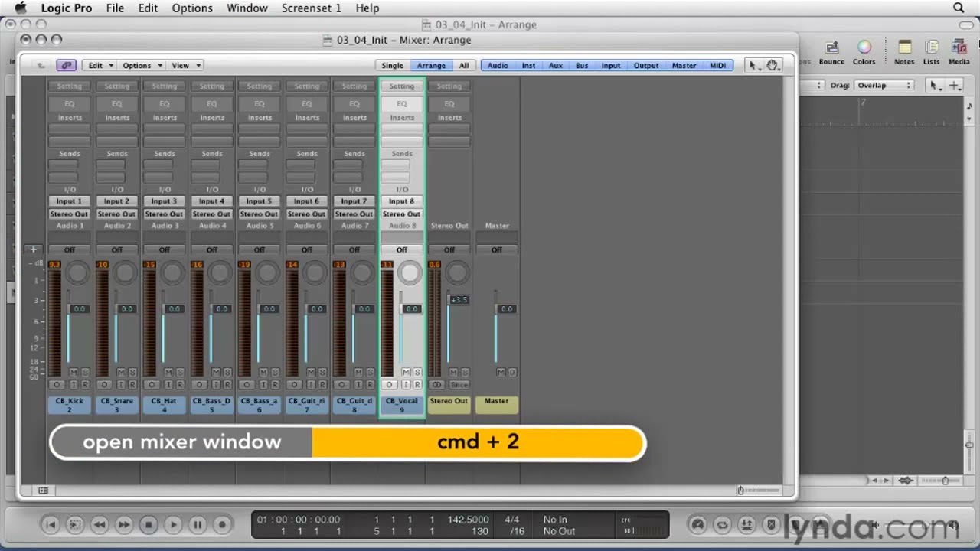Toggle the Inst channel filter button
Image resolution: width=980 pixels, height=551 pixels.
coord(528,66)
